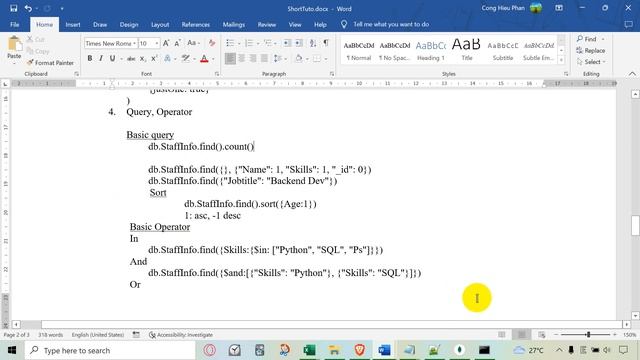Open the font size dropdown
Viewport: 640px width, 360px height.
pos(157,43)
